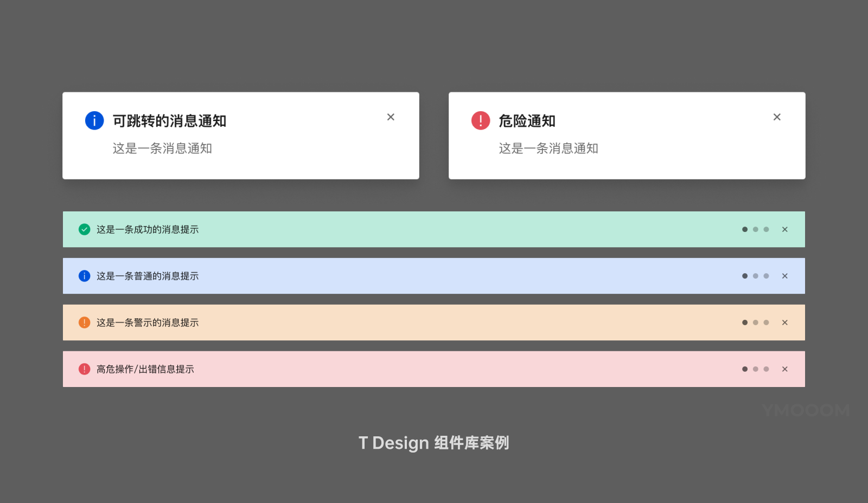Click the checkmark icon on the success message bar
Image resolution: width=868 pixels, height=503 pixels.
click(84, 229)
